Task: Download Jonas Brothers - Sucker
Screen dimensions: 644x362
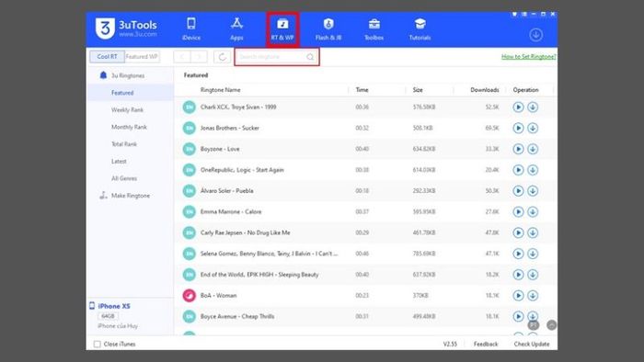Action: click(x=533, y=128)
